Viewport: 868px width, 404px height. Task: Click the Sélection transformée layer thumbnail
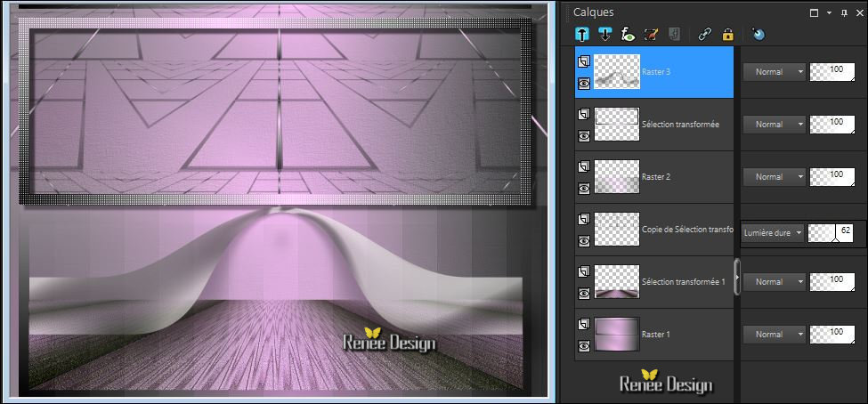click(617, 125)
